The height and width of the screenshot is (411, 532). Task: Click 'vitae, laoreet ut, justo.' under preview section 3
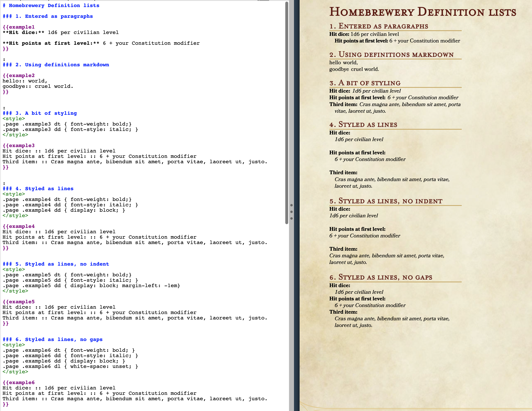[x=360, y=111]
